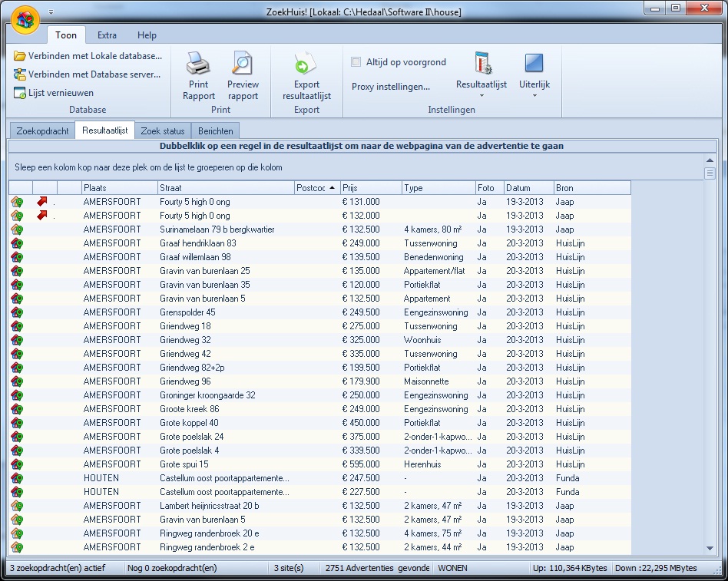
Task: Click red arrow icon in first row
Action: click(43, 202)
